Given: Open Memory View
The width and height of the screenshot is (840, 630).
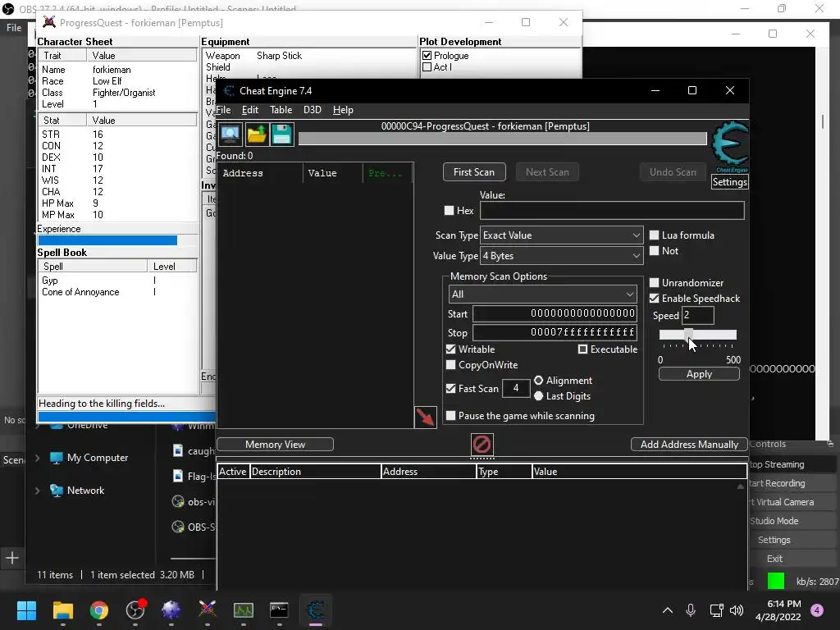Looking at the screenshot, I should pos(275,444).
